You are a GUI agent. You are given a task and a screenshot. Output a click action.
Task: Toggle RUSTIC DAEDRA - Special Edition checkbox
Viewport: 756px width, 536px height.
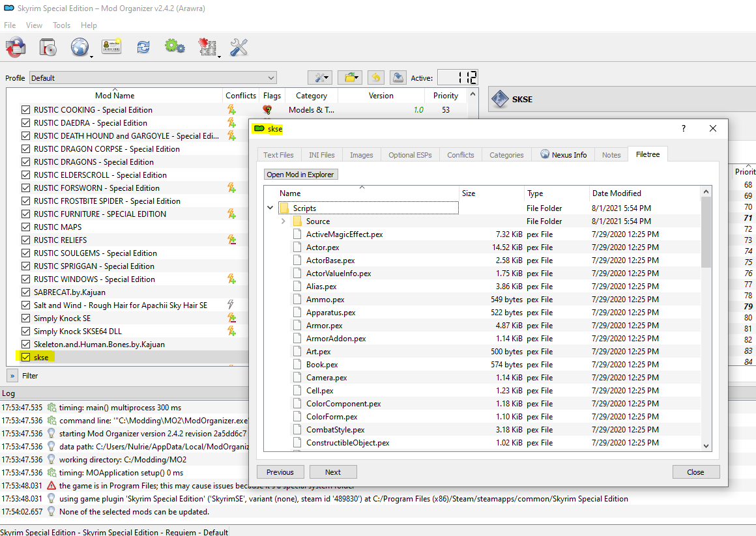pyautogui.click(x=26, y=123)
